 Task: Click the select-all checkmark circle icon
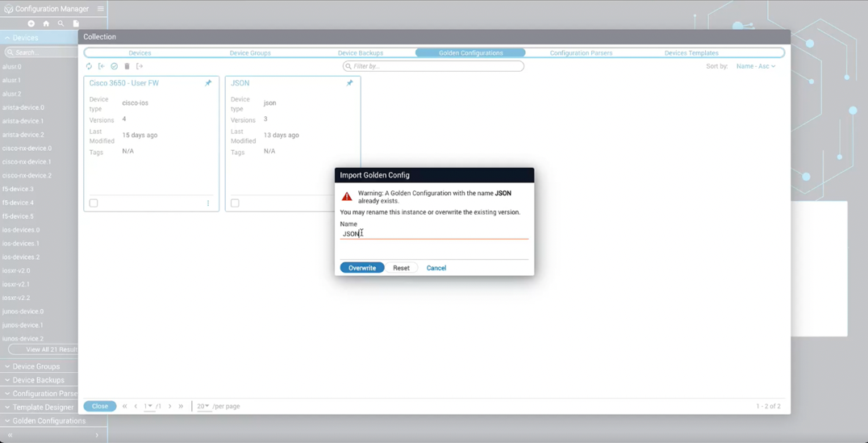(115, 66)
